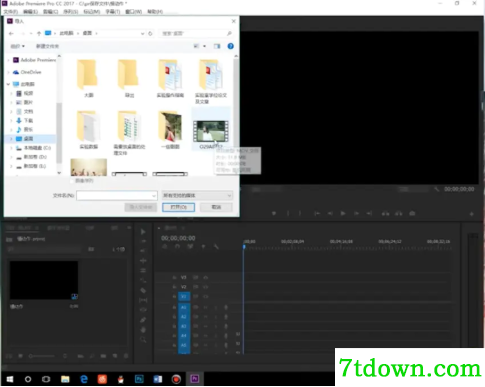The height and width of the screenshot is (387, 485).
Task: Open the Sequence (S) menu
Action: 70,12
